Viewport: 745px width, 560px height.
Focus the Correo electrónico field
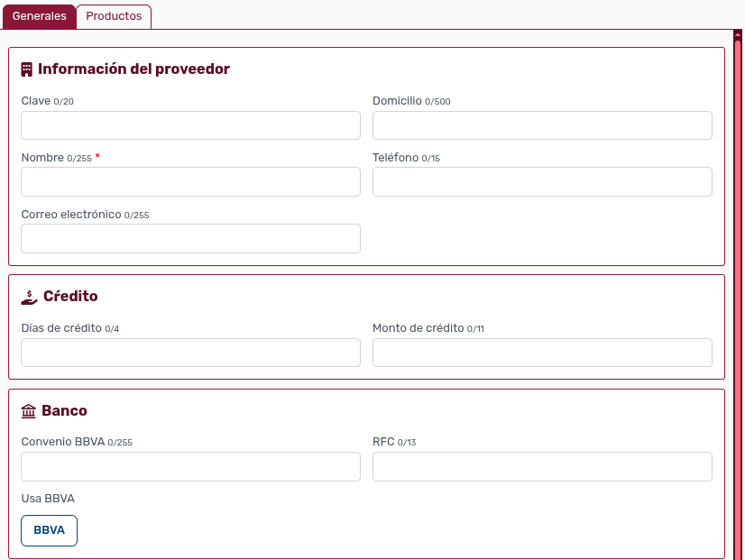pos(190,238)
